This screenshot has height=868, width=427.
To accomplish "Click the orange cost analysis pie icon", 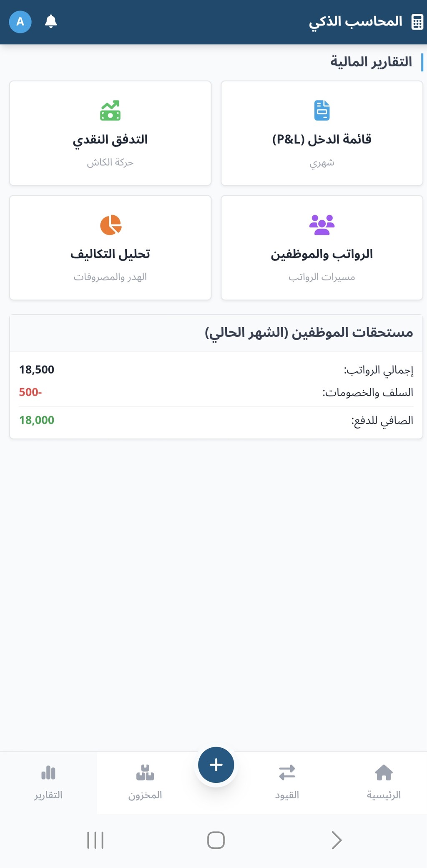I will click(x=111, y=225).
